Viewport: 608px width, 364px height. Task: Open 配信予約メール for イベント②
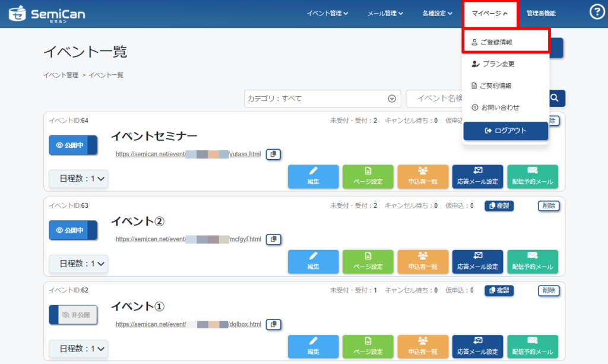(x=533, y=262)
